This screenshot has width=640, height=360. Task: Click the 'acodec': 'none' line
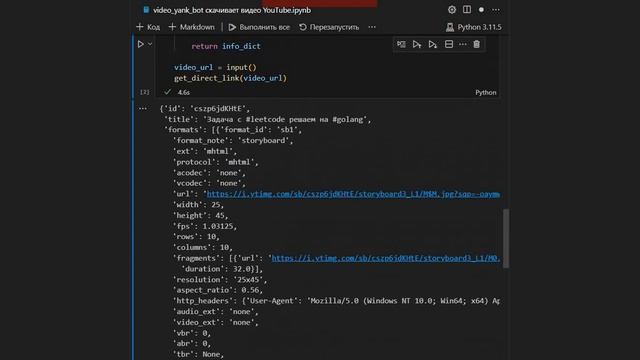coord(209,173)
